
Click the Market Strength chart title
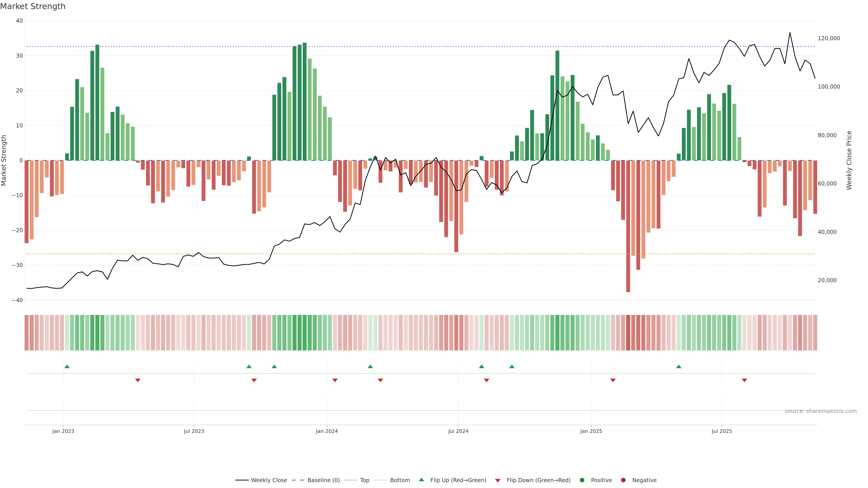point(33,6)
